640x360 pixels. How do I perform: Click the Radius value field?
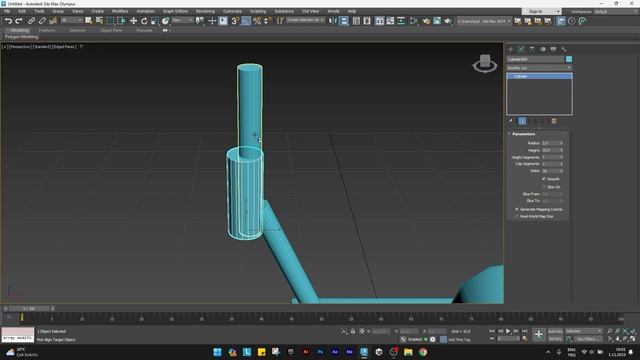point(550,143)
